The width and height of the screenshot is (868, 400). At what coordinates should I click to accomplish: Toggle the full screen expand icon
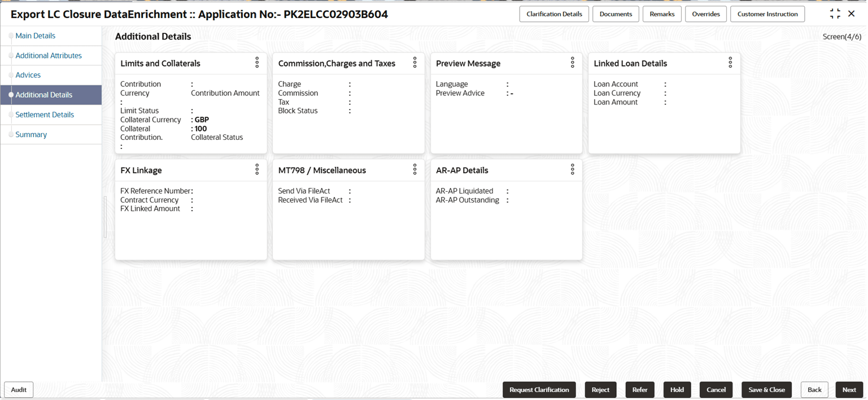pos(835,14)
